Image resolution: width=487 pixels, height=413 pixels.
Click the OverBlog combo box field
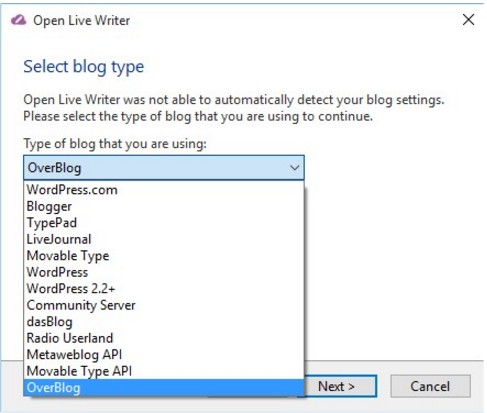164,168
